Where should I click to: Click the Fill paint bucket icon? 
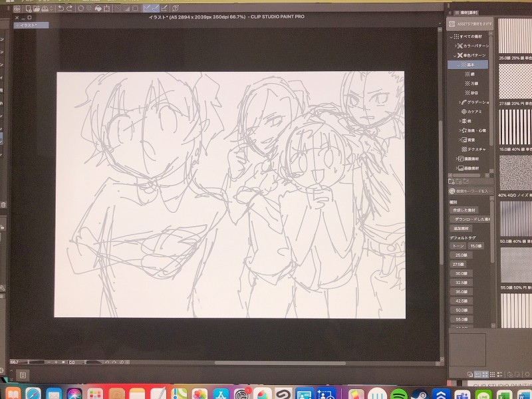[98, 9]
